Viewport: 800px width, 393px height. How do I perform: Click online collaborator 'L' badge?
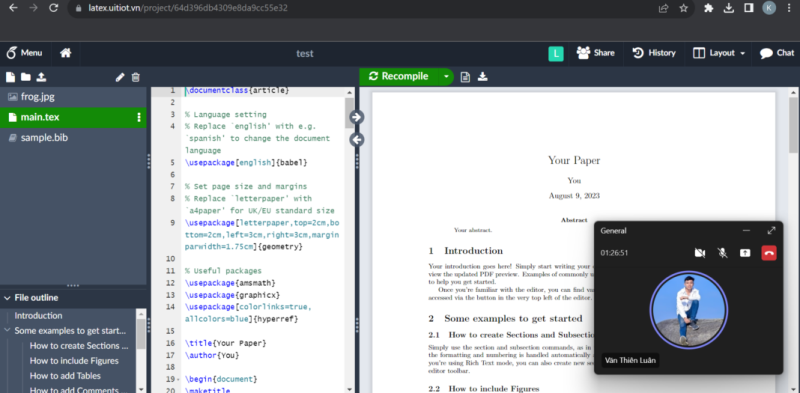click(556, 54)
